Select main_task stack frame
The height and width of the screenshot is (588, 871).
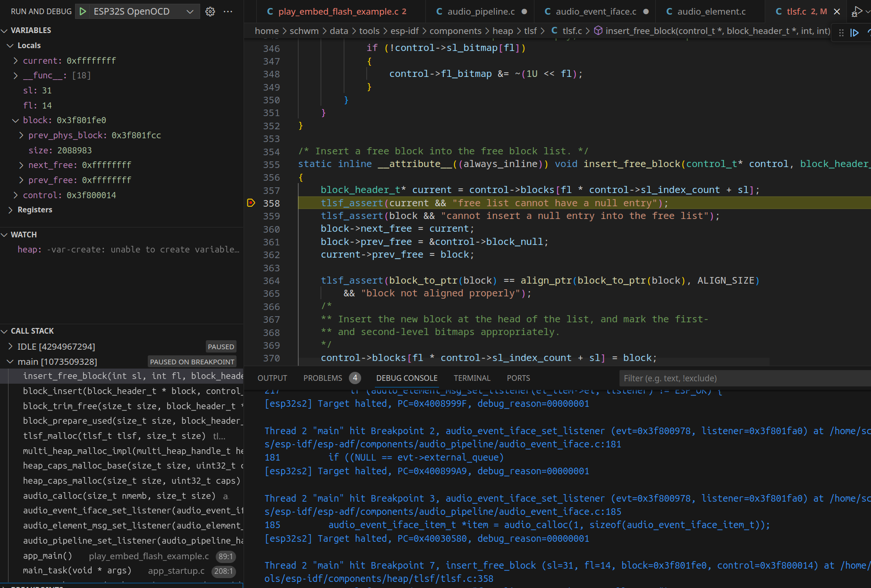click(x=122, y=571)
